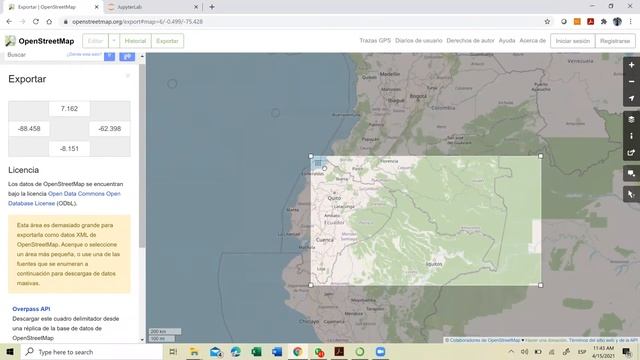Screen dimensions: 640x360
Task: Click the Exportar header button
Action: click(x=167, y=41)
